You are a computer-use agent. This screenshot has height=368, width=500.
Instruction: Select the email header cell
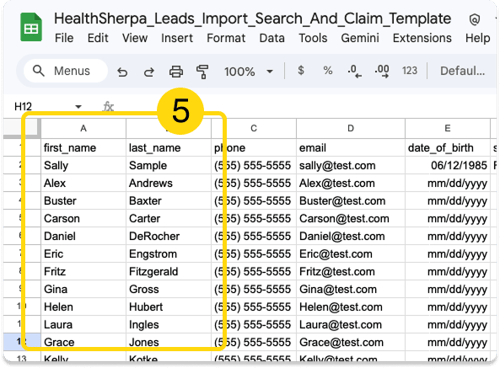coord(351,148)
